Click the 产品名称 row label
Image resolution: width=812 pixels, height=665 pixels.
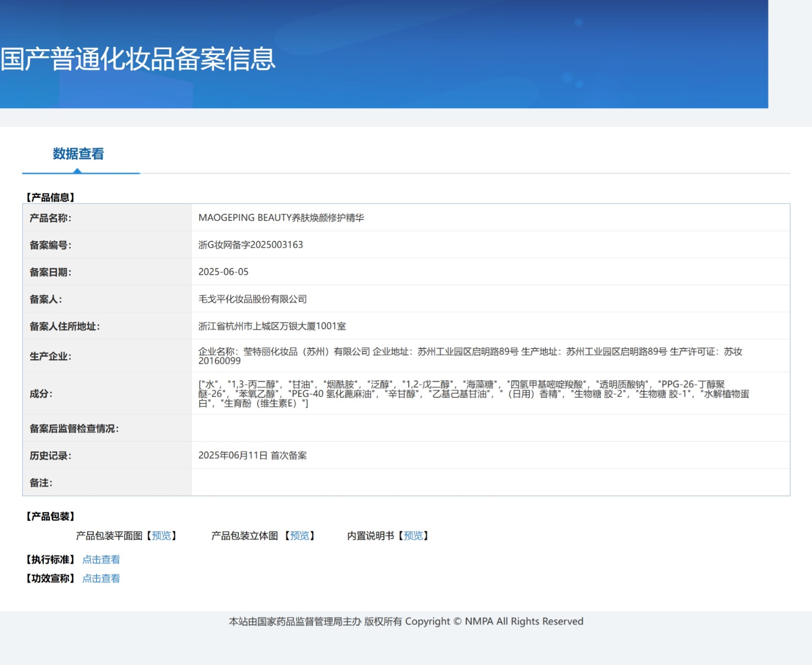pyautogui.click(x=51, y=218)
